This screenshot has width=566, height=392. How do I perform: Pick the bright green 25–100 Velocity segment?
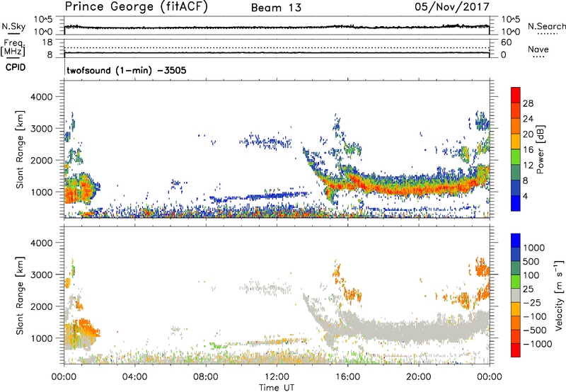(516, 282)
